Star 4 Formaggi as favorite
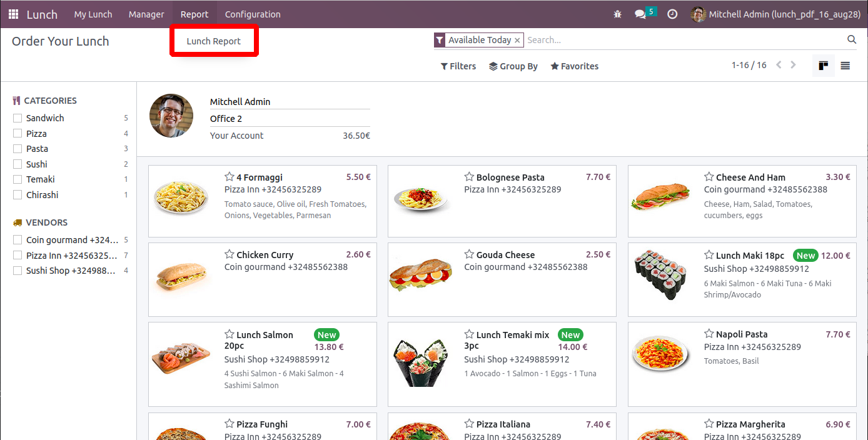This screenshot has height=440, width=868. [230, 177]
